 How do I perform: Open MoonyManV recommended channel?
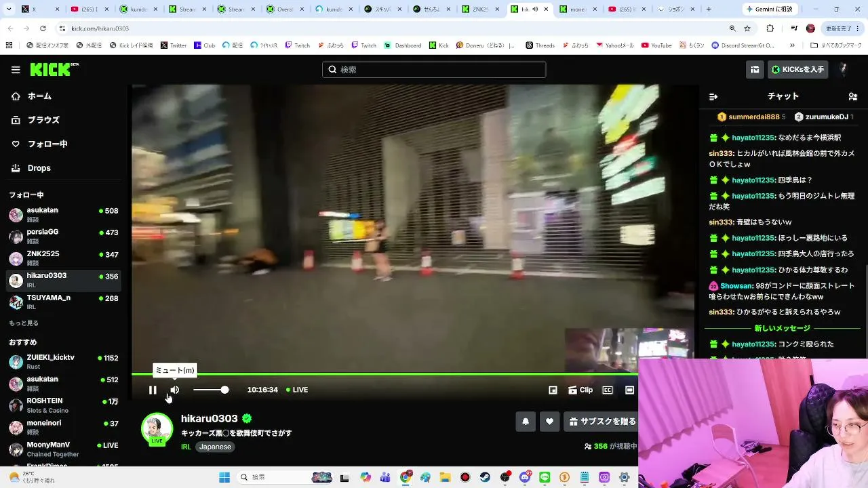point(64,449)
